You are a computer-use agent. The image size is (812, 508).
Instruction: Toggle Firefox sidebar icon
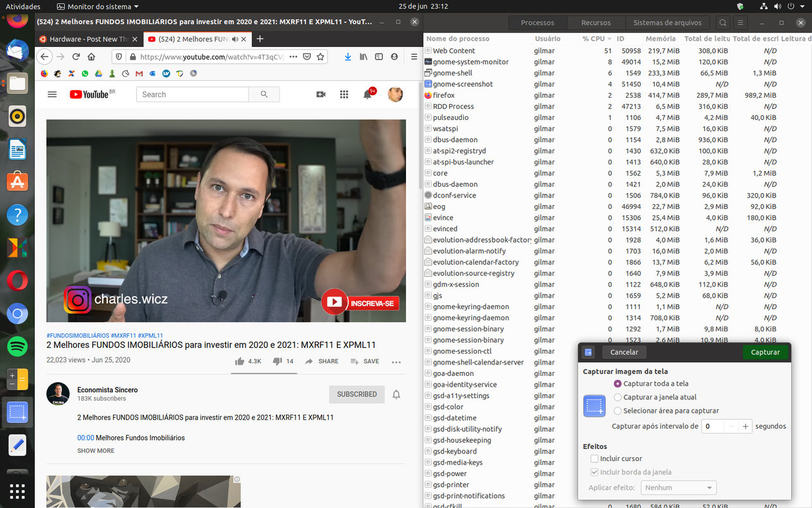(379, 57)
